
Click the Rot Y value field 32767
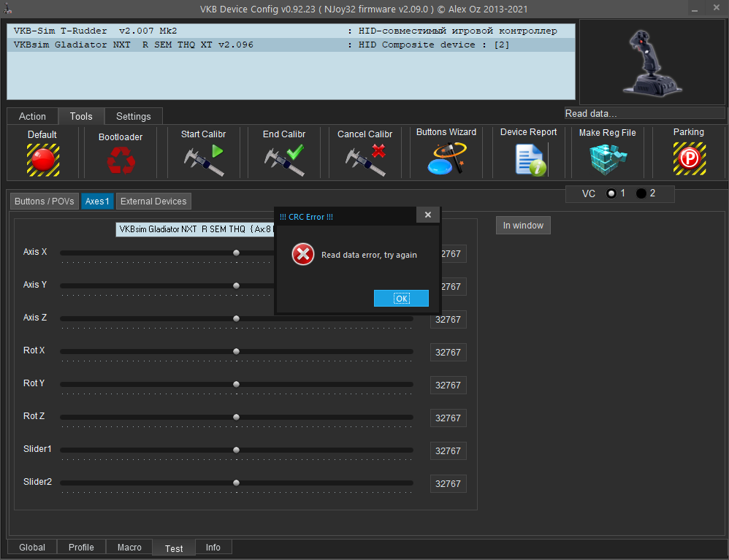click(x=449, y=386)
